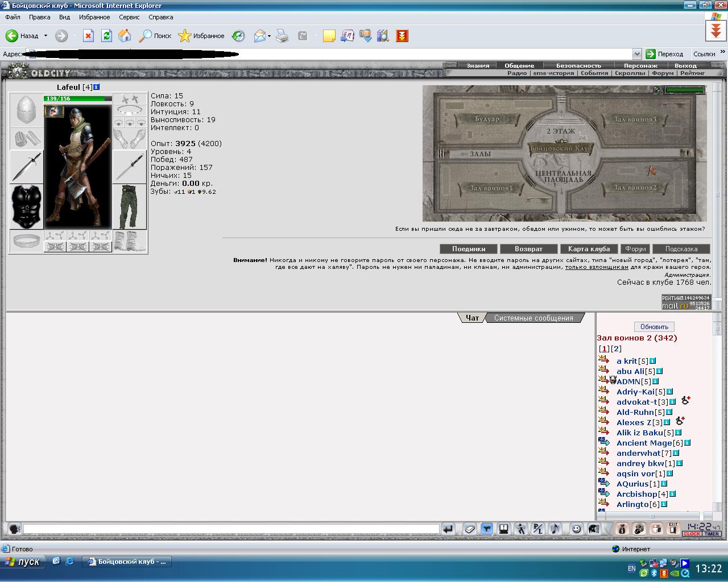
Task: Open the Поиск search tool
Action: point(155,36)
